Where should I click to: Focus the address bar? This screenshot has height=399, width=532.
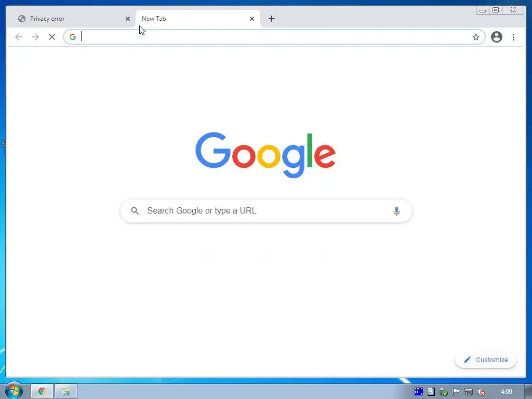pyautogui.click(x=274, y=37)
